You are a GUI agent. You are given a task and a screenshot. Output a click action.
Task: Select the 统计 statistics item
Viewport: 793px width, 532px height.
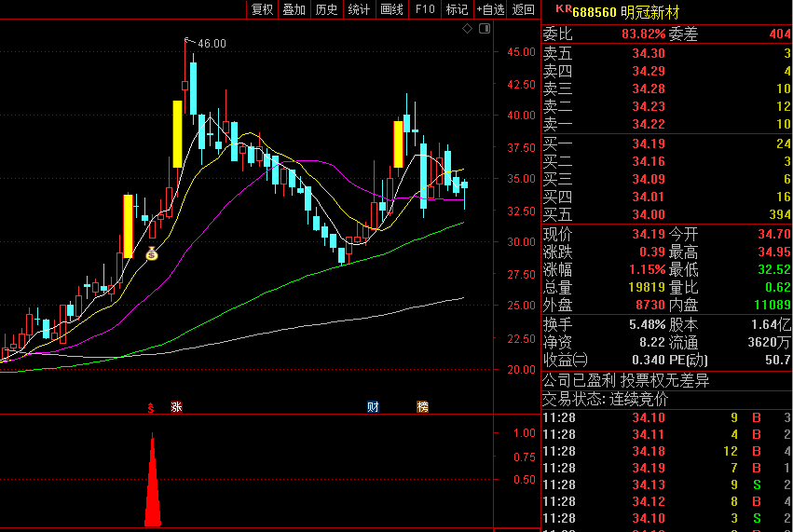pos(359,9)
